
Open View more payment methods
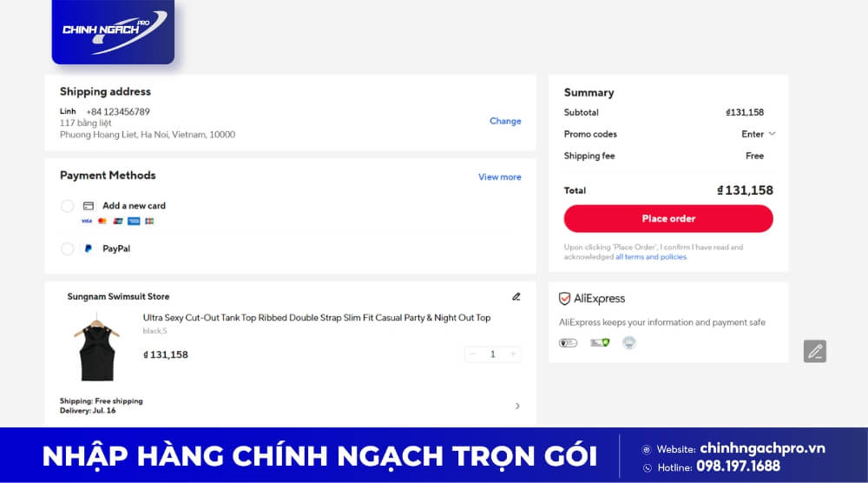pos(499,176)
